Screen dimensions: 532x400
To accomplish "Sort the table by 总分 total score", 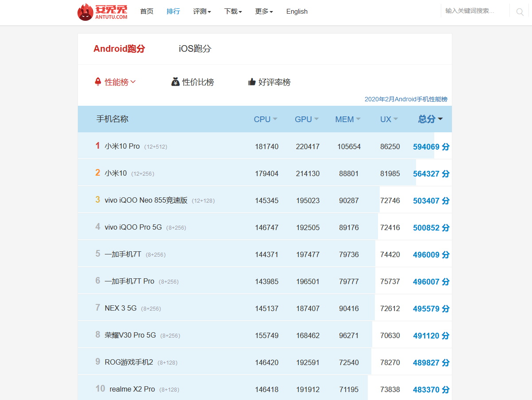I will tap(431, 119).
